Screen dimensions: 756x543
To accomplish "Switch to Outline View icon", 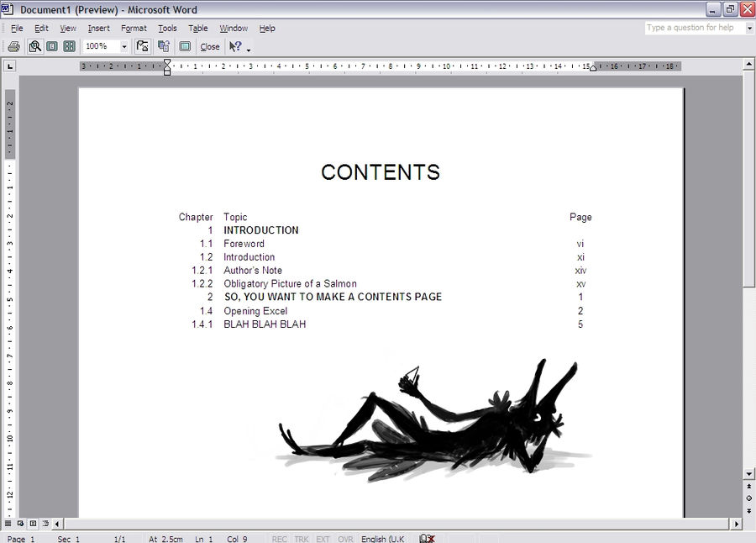I will pos(45,523).
